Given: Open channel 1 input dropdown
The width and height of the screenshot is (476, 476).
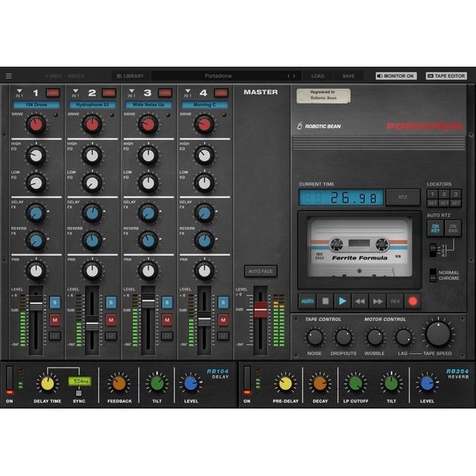Looking at the screenshot, I should click(x=19, y=93).
